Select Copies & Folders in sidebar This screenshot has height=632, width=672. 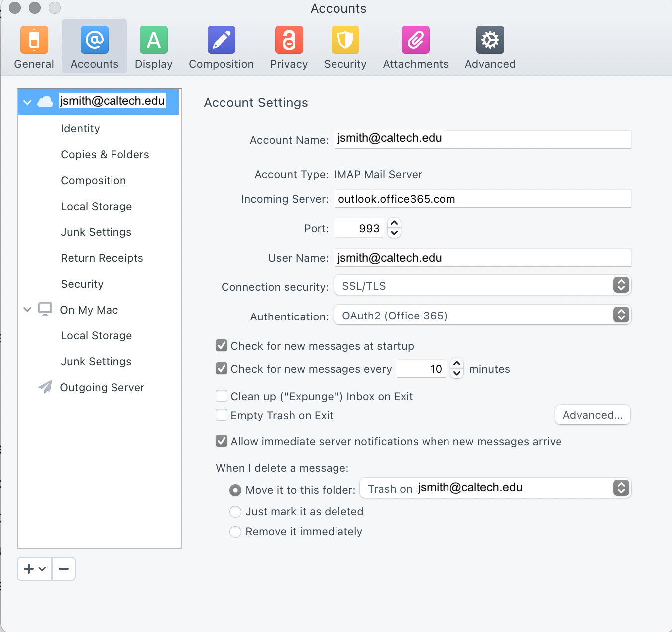coord(105,155)
